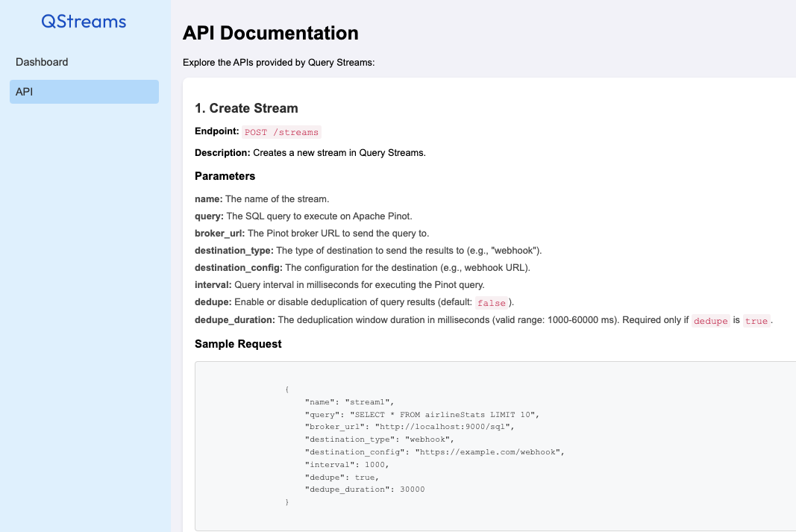796x532 pixels.
Task: Click the 'interval:' parameter label
Action: pos(213,284)
